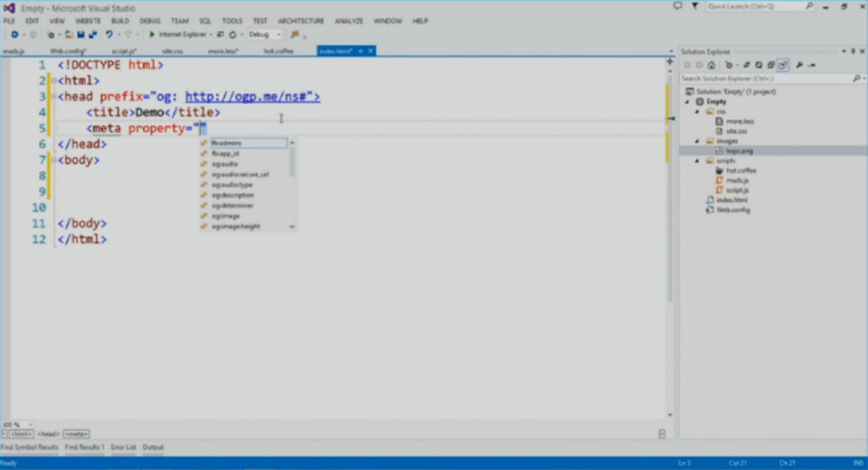Open the TOOLS menu
868x470 pixels.
232,21
